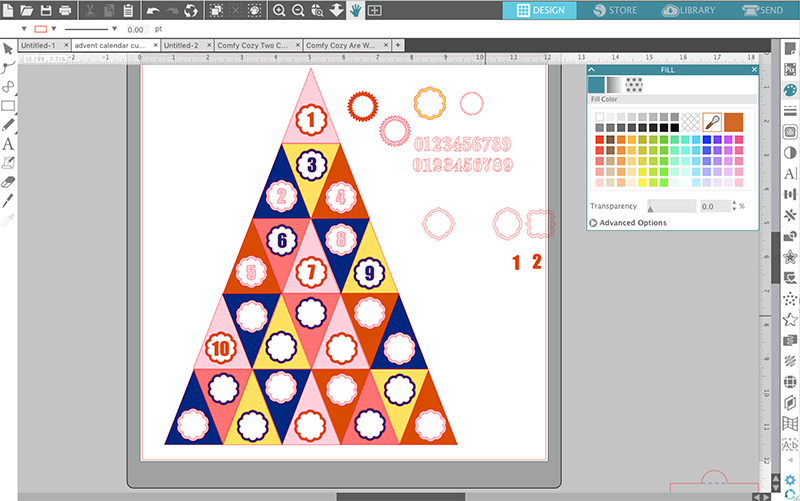Open the LIBRARY tab

689,10
